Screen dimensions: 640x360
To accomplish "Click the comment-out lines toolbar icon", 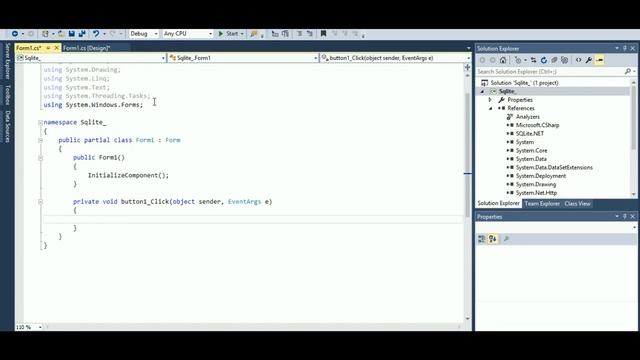I will [299, 34].
